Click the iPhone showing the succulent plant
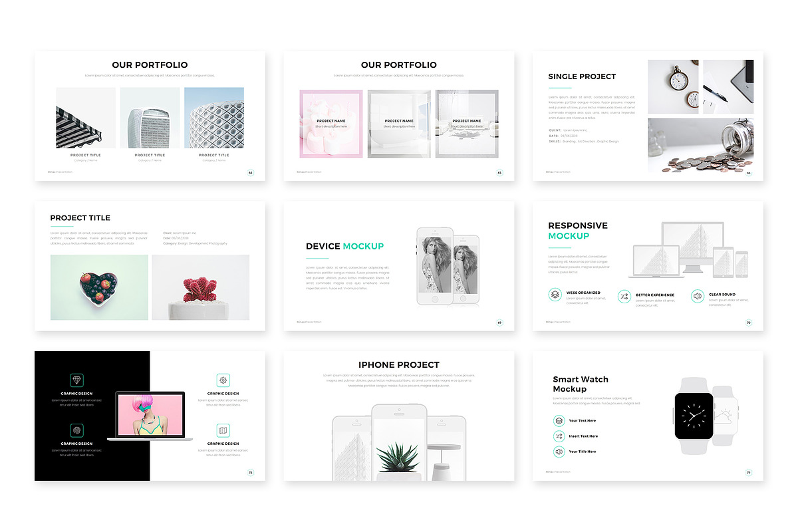 click(399, 442)
